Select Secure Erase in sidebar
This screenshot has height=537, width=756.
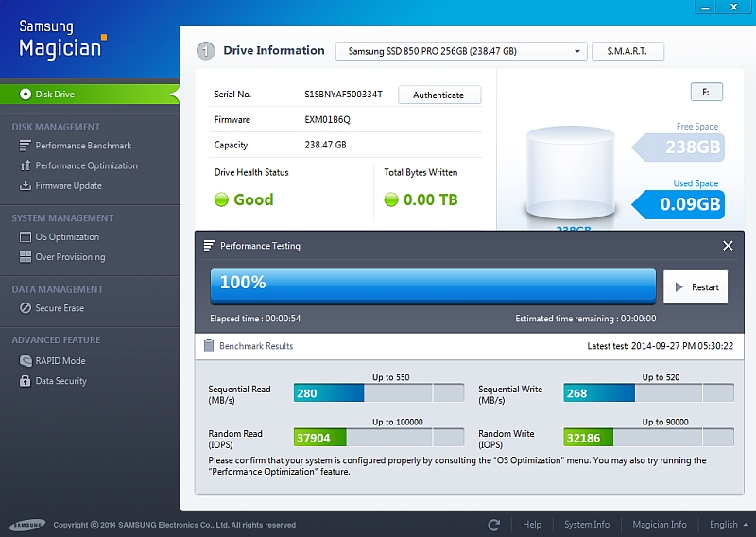click(x=60, y=308)
